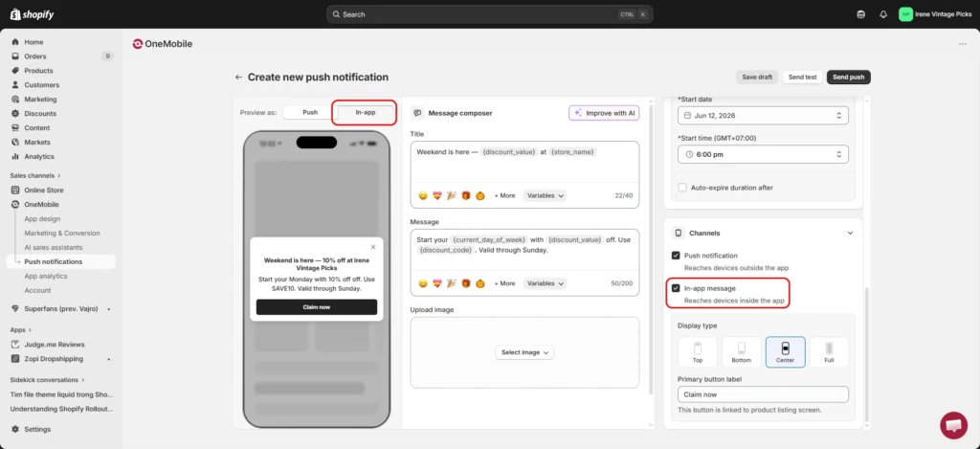Screen dimensions: 980x449
Task: Switch preview to Push
Action: pyautogui.click(x=310, y=113)
